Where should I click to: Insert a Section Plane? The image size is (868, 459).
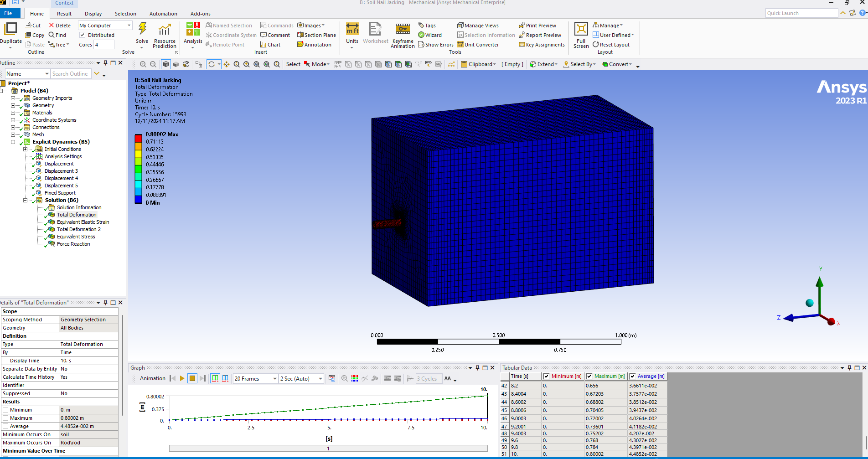click(x=316, y=35)
